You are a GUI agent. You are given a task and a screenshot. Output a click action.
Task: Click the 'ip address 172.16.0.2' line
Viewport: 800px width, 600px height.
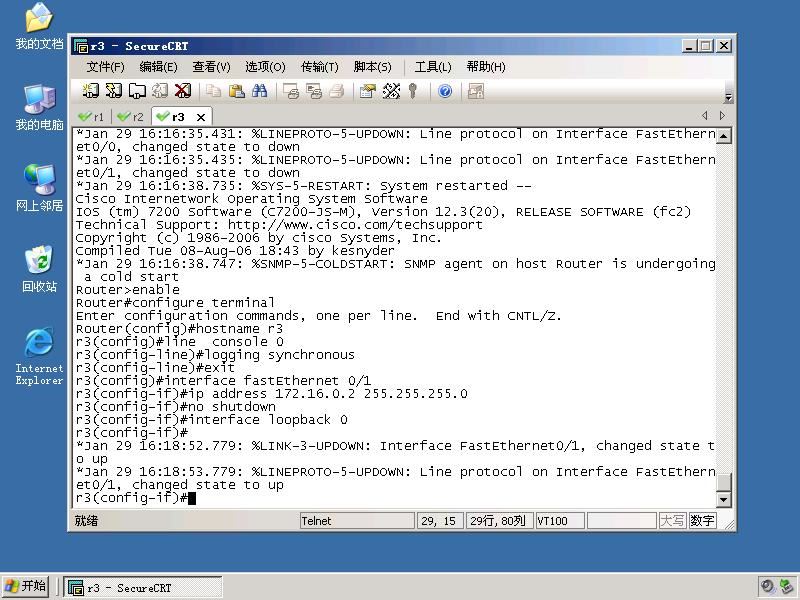click(x=271, y=394)
